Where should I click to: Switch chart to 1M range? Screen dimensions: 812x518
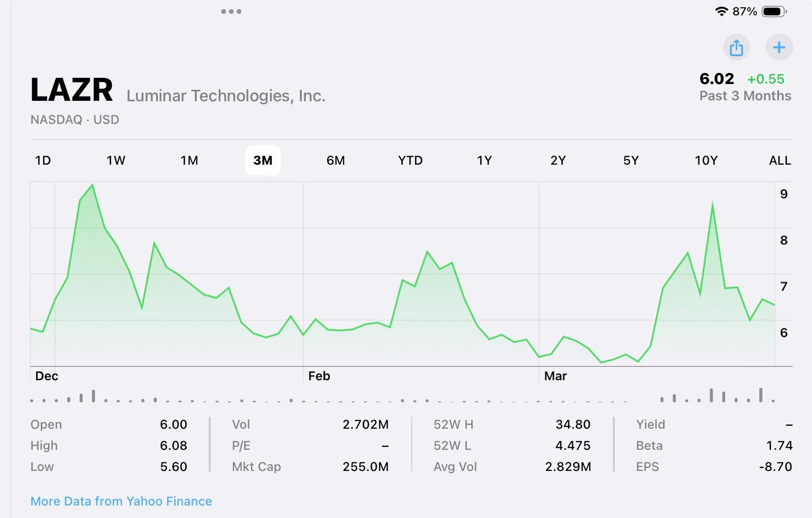coord(189,160)
